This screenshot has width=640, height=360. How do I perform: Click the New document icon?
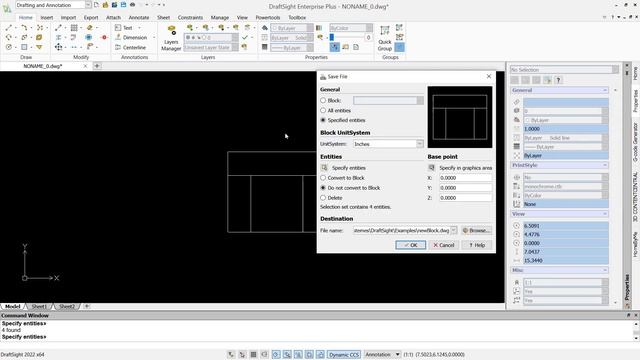[96, 5]
